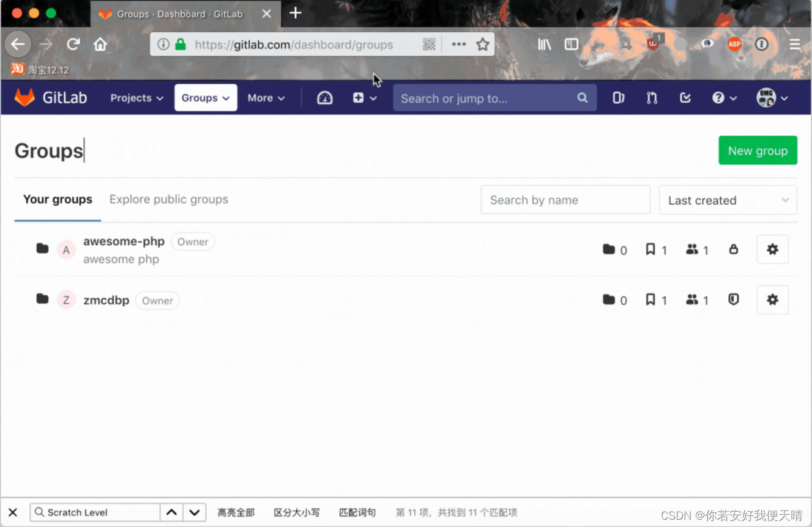Open settings gear for awesome-php group
The image size is (812, 527).
[x=772, y=249]
